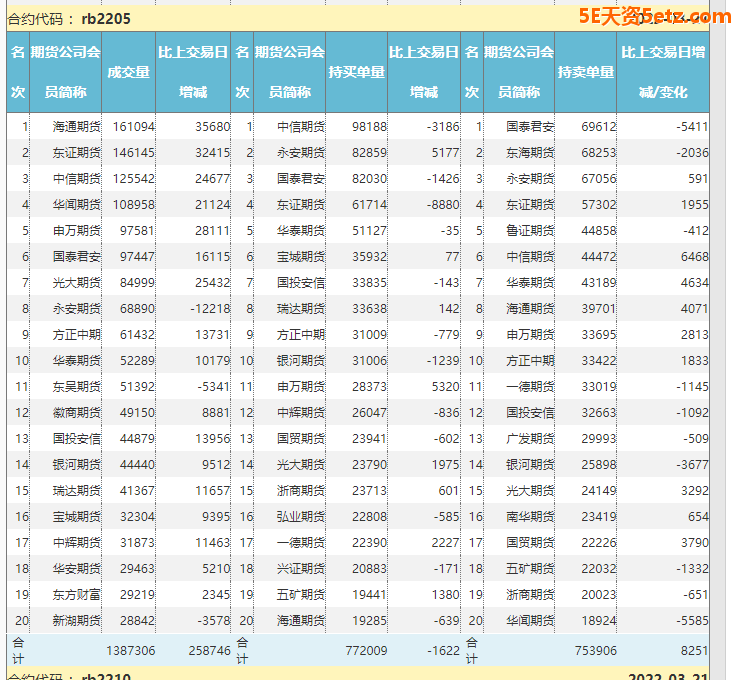Select volume value 161094 for 海通期货
Image resolution: width=733 pixels, height=680 pixels.
pos(134,127)
